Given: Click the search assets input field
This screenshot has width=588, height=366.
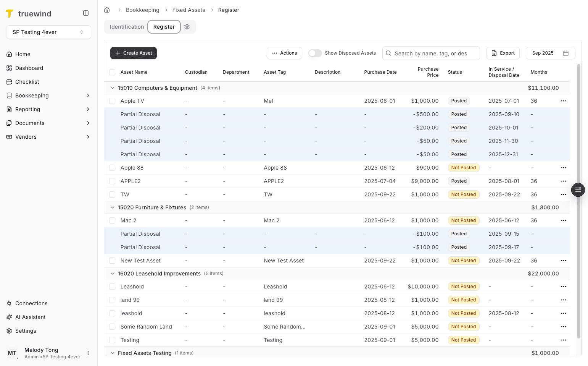Looking at the screenshot, I should [x=431, y=53].
